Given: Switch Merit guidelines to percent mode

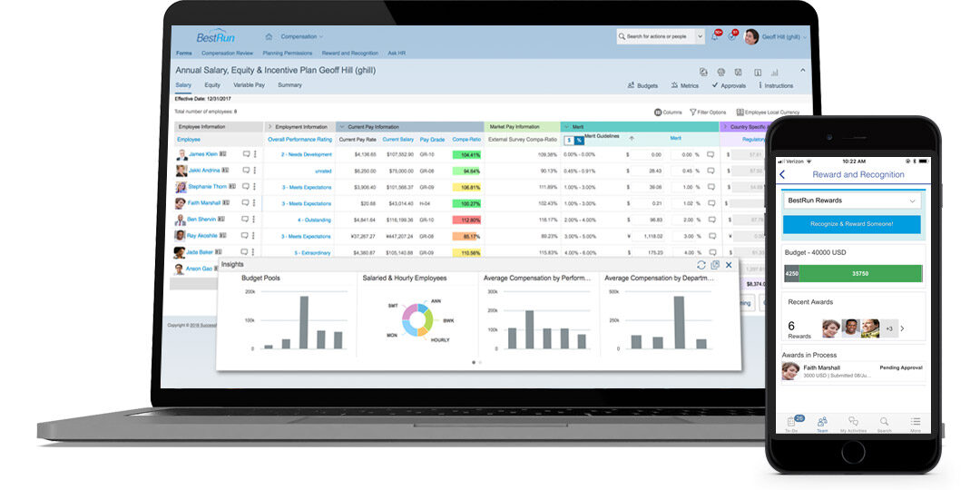Looking at the screenshot, I should [x=579, y=140].
